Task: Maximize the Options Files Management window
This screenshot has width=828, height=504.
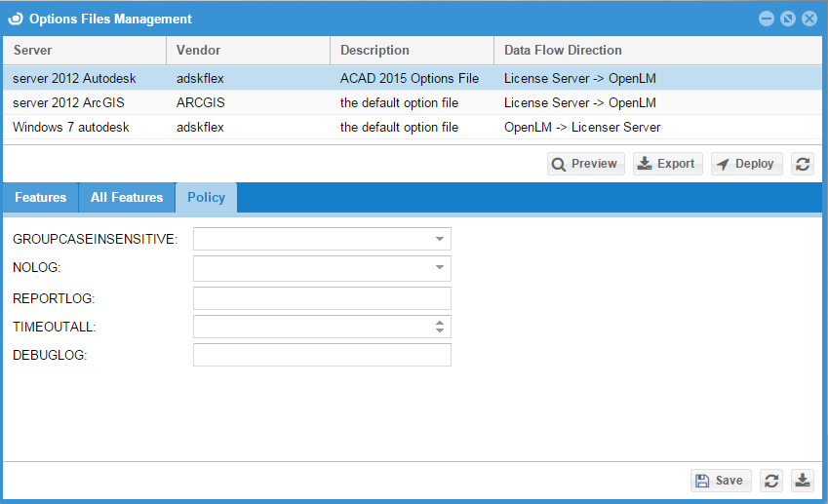Action: coord(788,19)
